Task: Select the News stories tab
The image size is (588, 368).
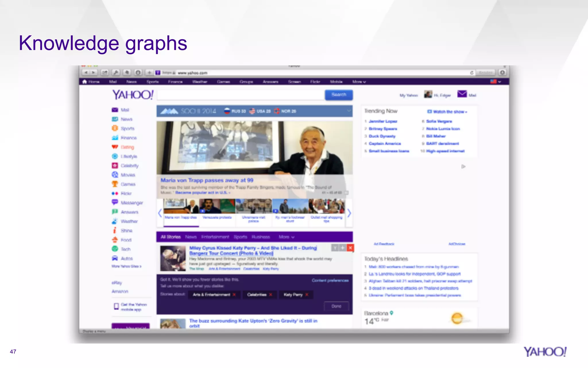Action: click(191, 237)
